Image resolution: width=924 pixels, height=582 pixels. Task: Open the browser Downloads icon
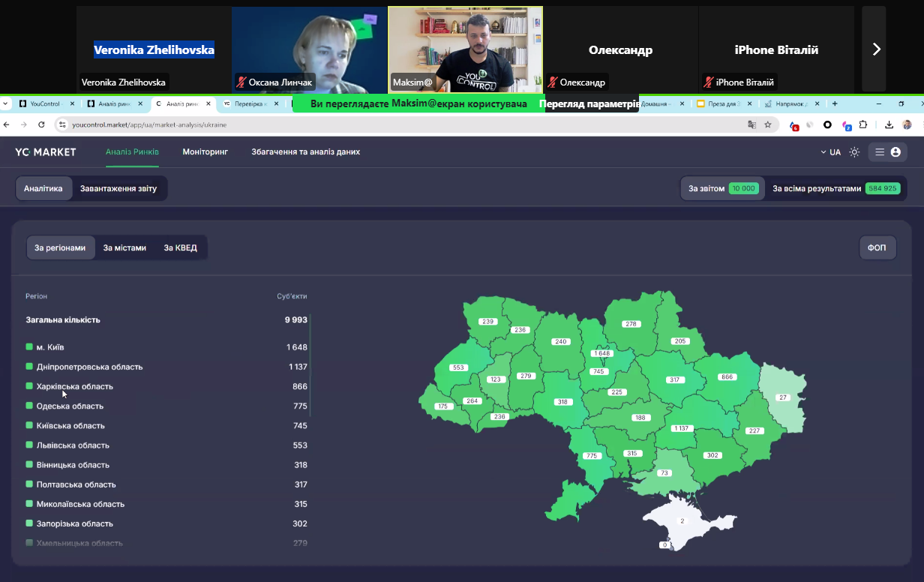click(889, 124)
